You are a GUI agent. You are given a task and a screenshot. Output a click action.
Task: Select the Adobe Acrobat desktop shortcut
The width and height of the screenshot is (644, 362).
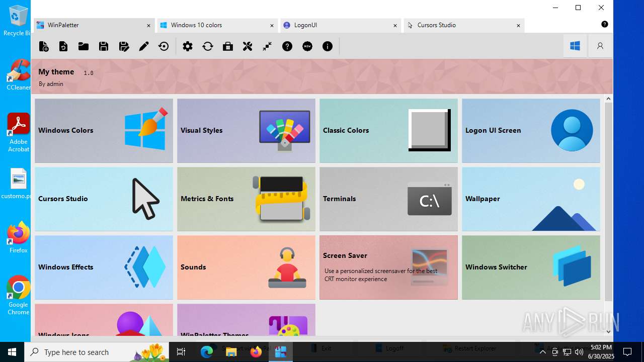click(x=18, y=133)
